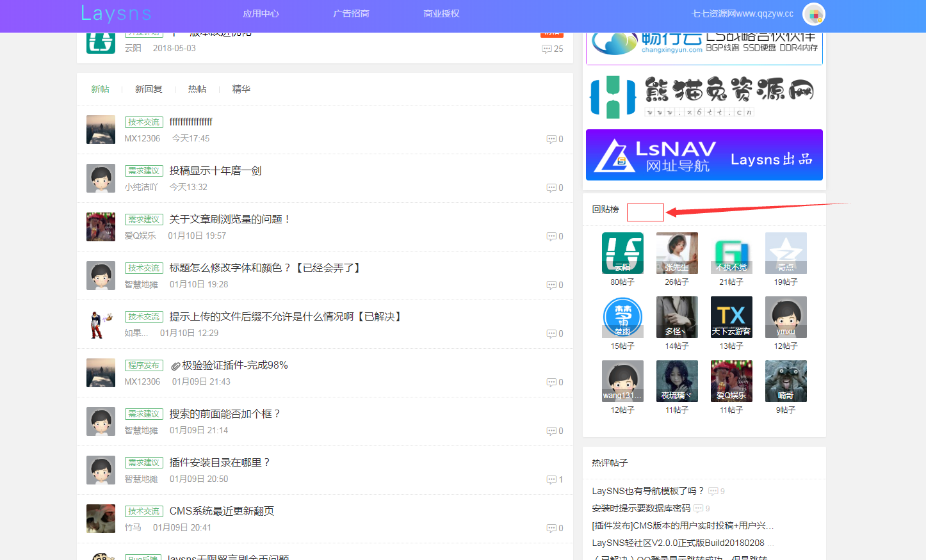Open ymxu avatar in 回贴榜
This screenshot has height=560, width=926.
click(786, 317)
